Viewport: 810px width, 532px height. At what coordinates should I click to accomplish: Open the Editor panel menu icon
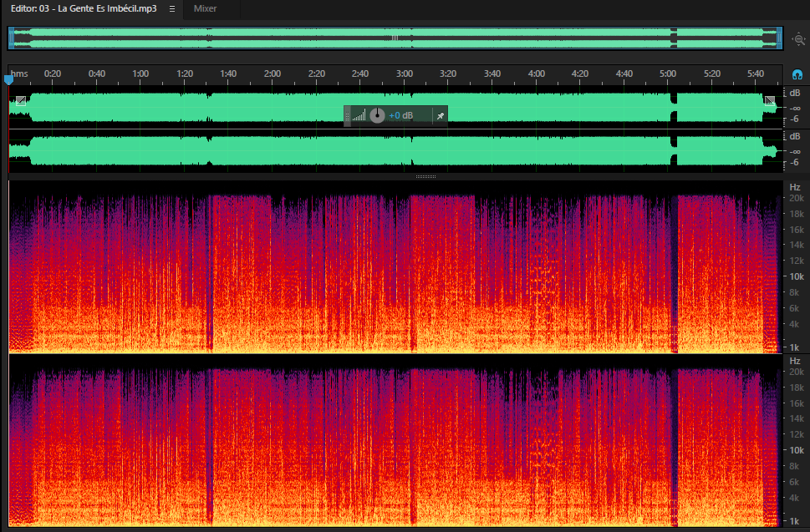tap(172, 9)
